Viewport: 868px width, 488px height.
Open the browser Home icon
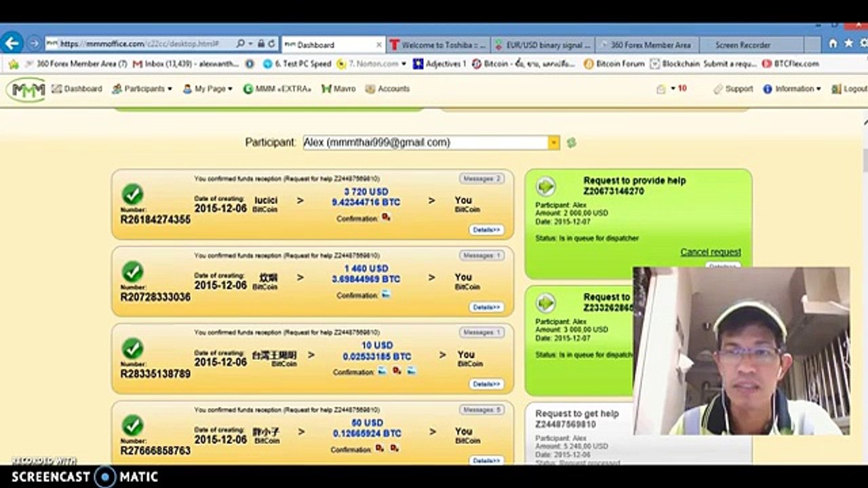click(833, 43)
